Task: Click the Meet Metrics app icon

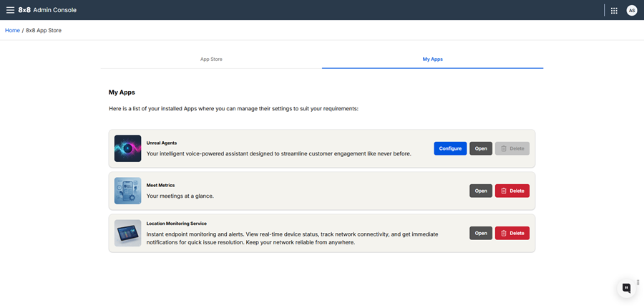Action: pyautogui.click(x=127, y=191)
